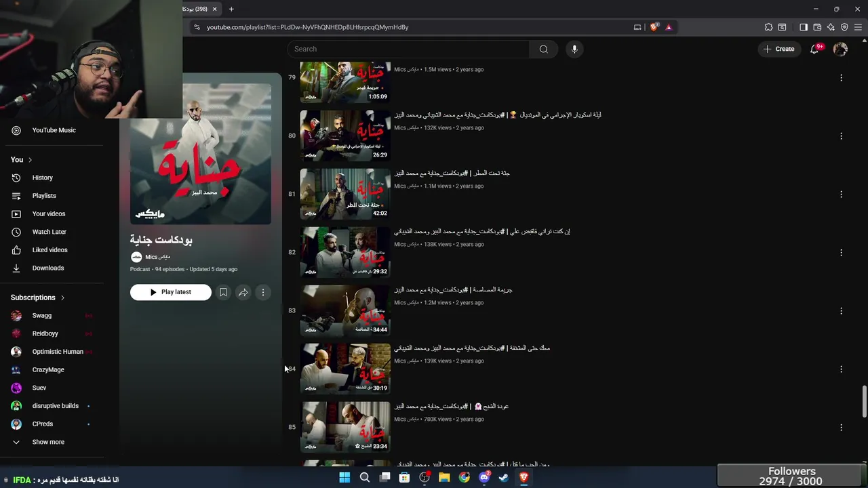Open File Explorer from the taskbar
This screenshot has width=868, height=488.
coord(444,477)
